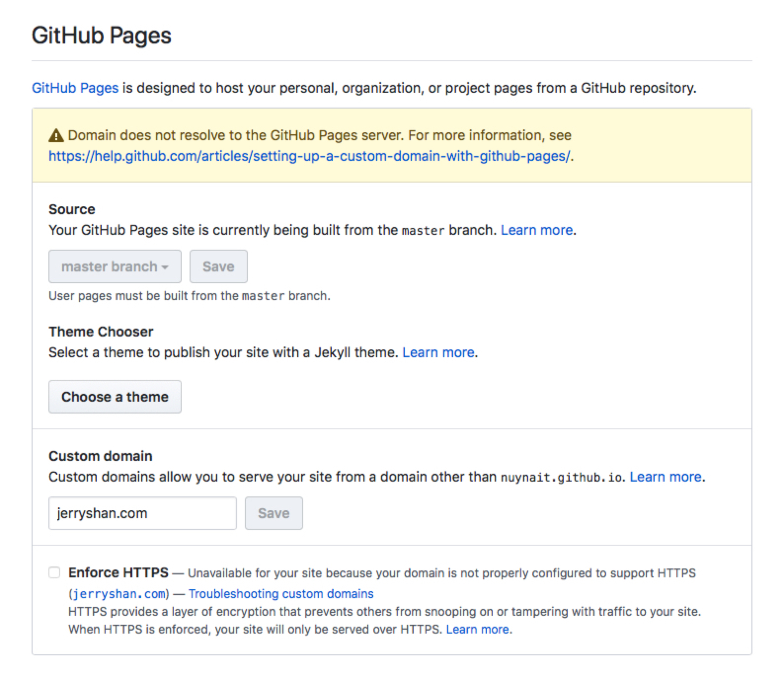The width and height of the screenshot is (784, 679).
Task: Click the GitHub Pages page heading
Action: click(102, 36)
